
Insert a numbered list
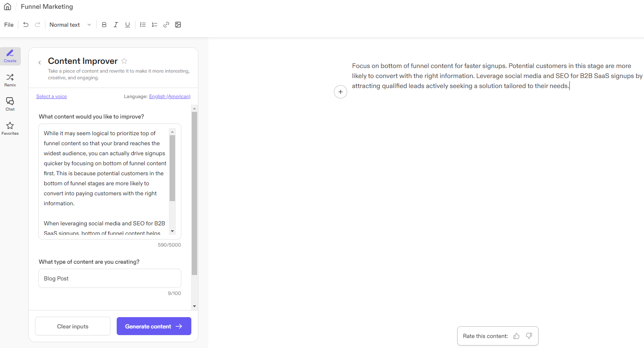[x=154, y=25]
